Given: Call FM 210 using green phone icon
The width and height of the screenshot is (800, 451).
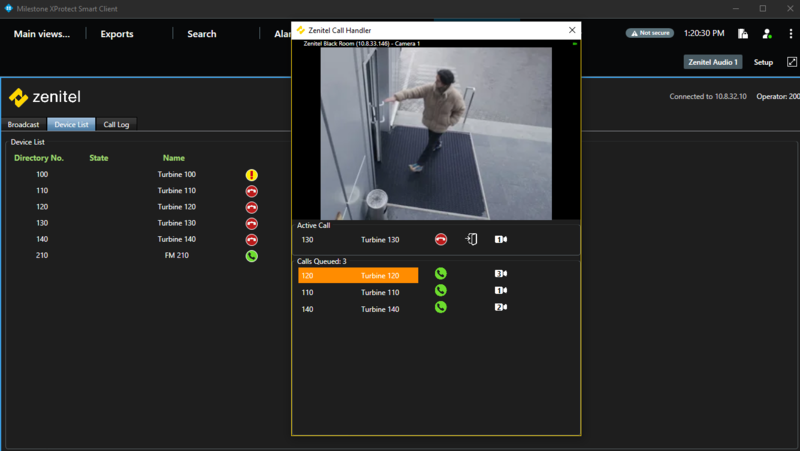Looking at the screenshot, I should click(x=252, y=256).
